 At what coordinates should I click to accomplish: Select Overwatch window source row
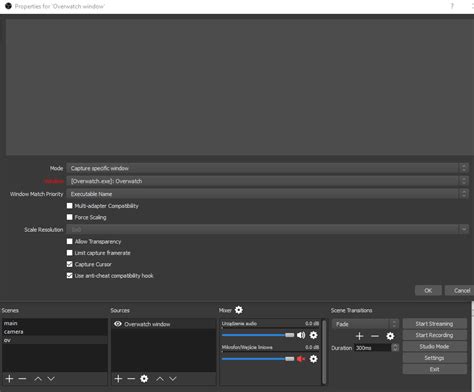click(x=164, y=324)
